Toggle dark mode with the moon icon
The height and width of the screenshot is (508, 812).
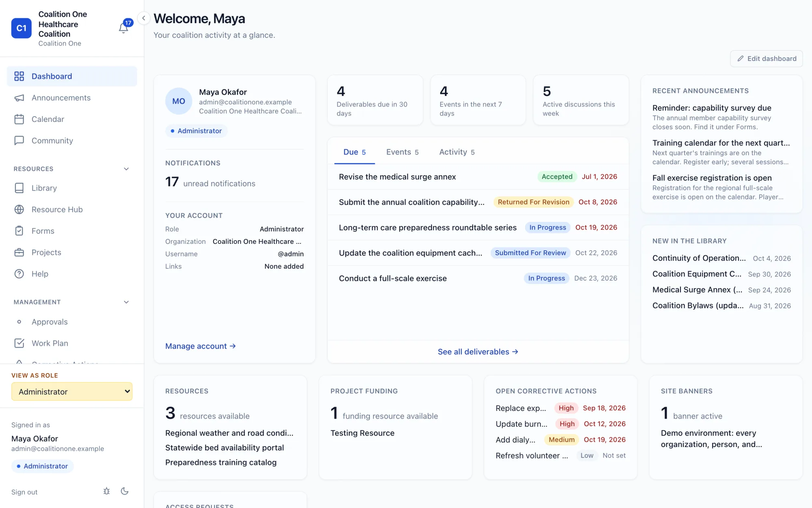[125, 491]
